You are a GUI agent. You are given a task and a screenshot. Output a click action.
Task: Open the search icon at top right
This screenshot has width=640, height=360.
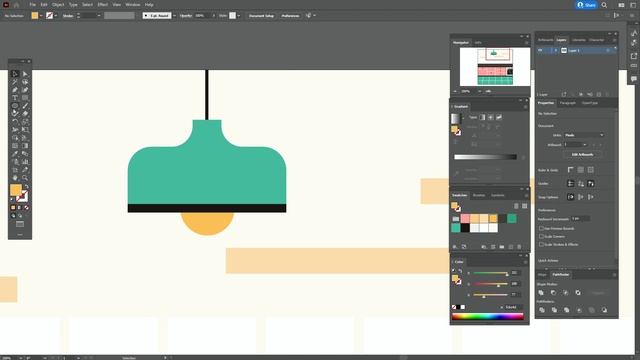point(604,5)
